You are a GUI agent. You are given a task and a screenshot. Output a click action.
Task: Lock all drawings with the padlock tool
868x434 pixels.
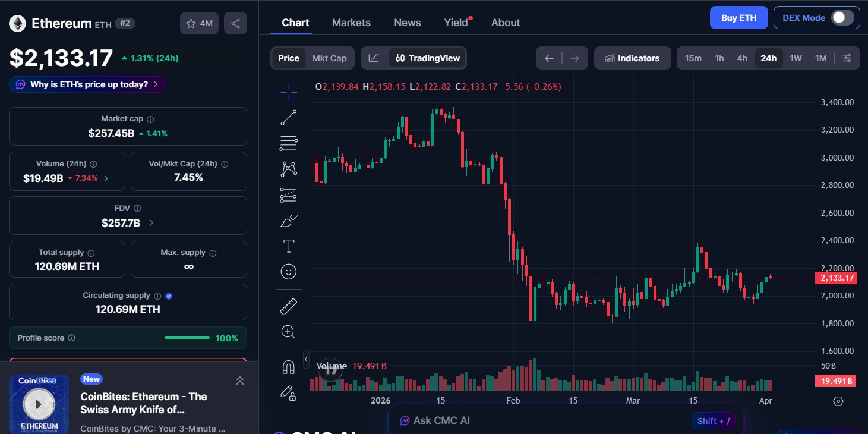(x=288, y=394)
